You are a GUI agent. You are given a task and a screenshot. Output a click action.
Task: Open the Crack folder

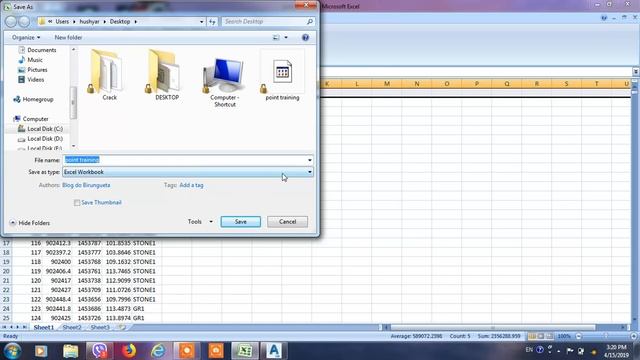(x=107, y=75)
